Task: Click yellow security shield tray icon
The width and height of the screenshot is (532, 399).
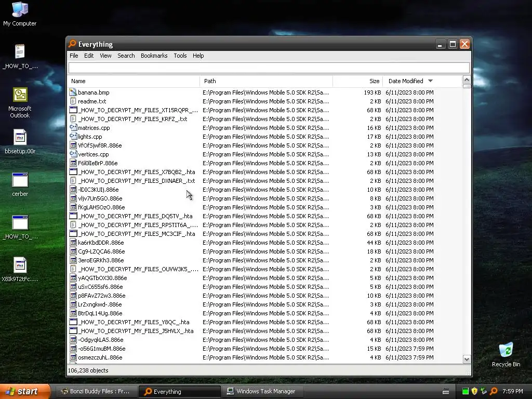Action: [475, 391]
